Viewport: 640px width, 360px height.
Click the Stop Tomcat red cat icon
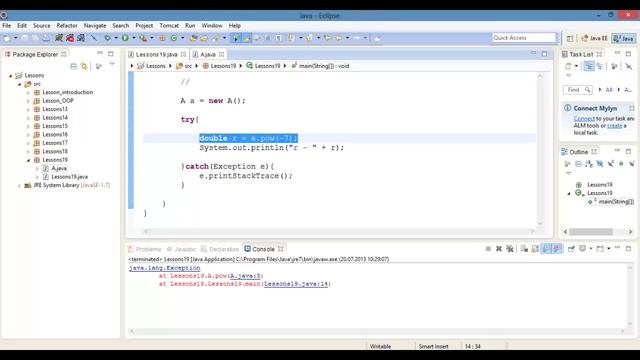click(70, 38)
